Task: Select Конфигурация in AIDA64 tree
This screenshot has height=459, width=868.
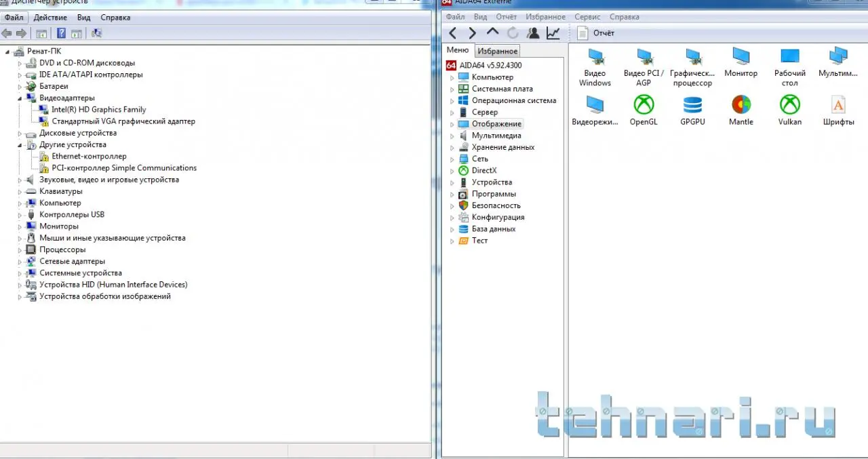Action: tap(498, 217)
